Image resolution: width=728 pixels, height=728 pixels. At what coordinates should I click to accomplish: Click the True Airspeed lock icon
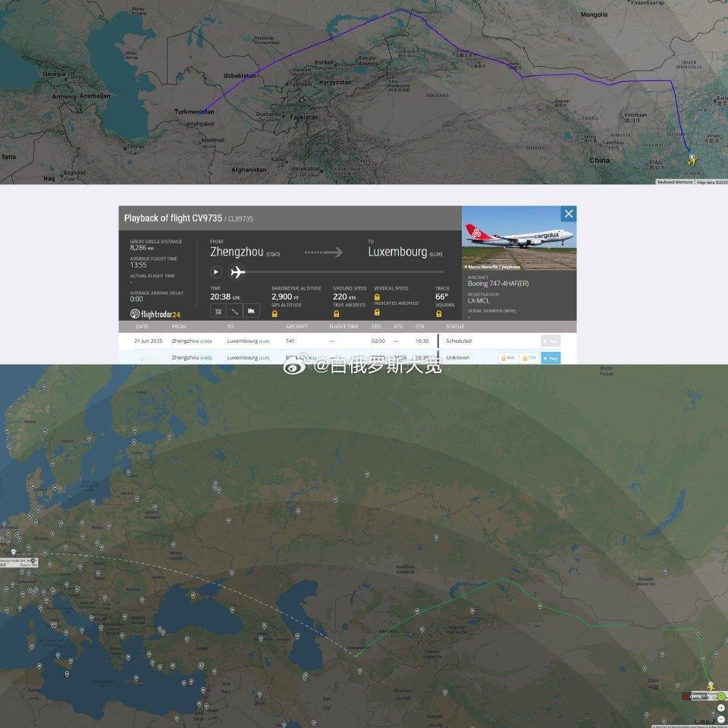(336, 314)
